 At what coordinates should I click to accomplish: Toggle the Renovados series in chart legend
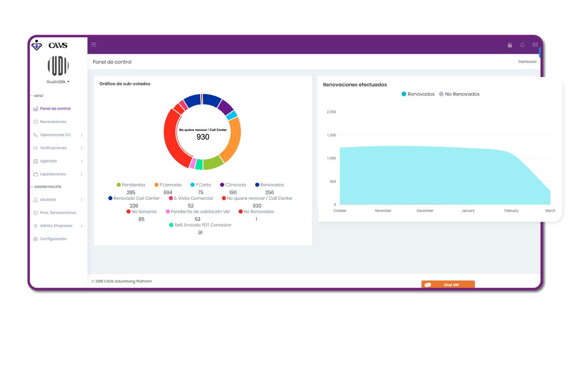point(418,94)
